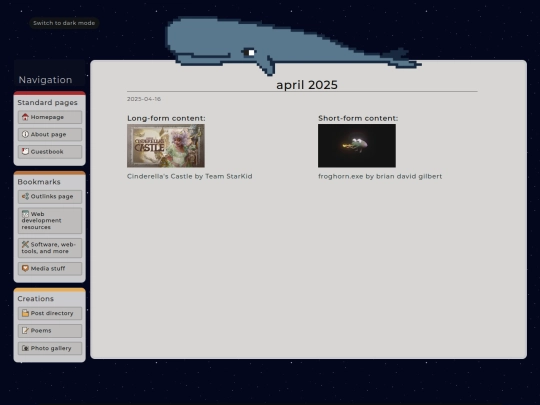Click the froghorn.exe thumbnail image

point(357,146)
